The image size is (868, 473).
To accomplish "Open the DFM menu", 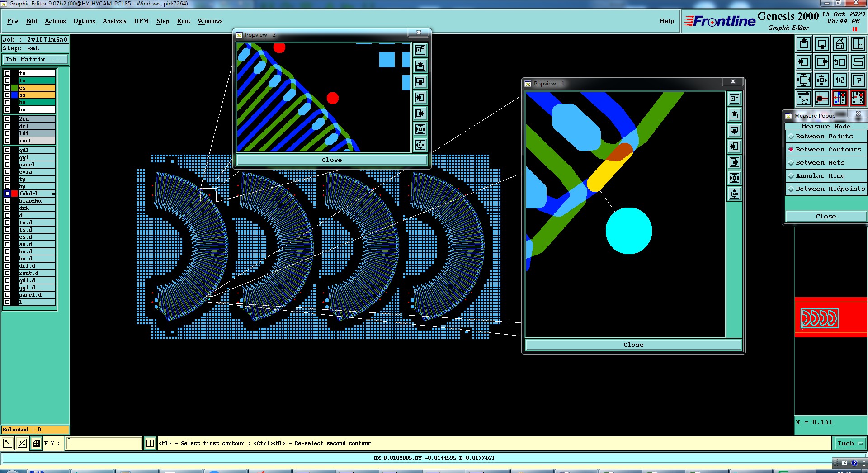I will click(x=142, y=21).
